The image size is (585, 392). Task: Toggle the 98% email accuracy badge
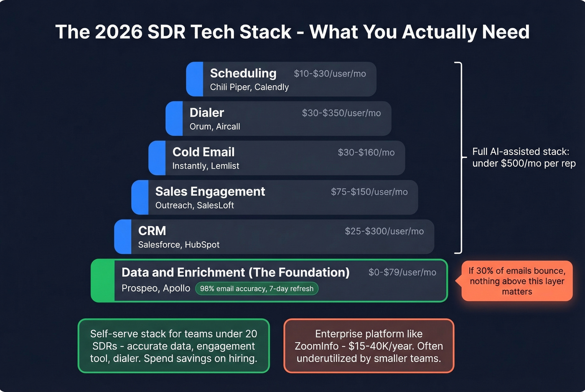256,288
